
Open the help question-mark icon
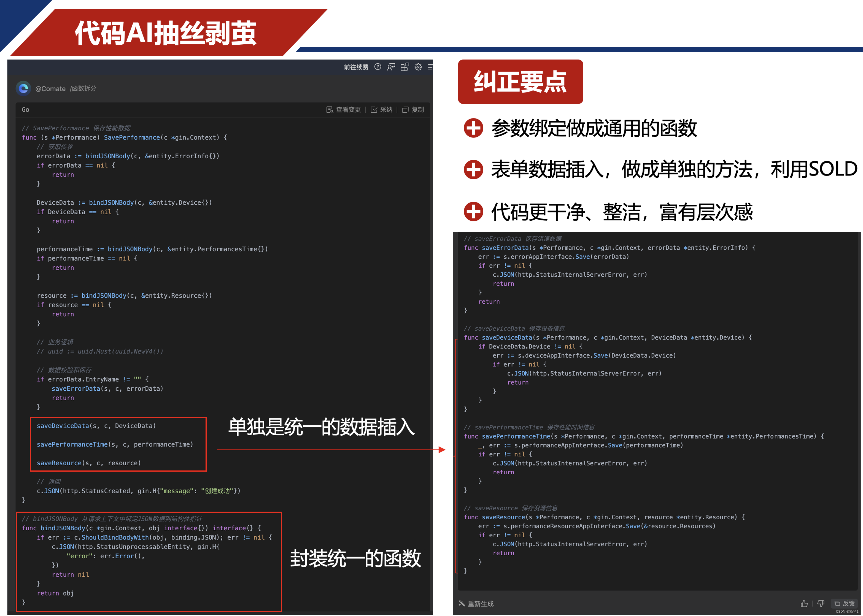click(x=377, y=67)
